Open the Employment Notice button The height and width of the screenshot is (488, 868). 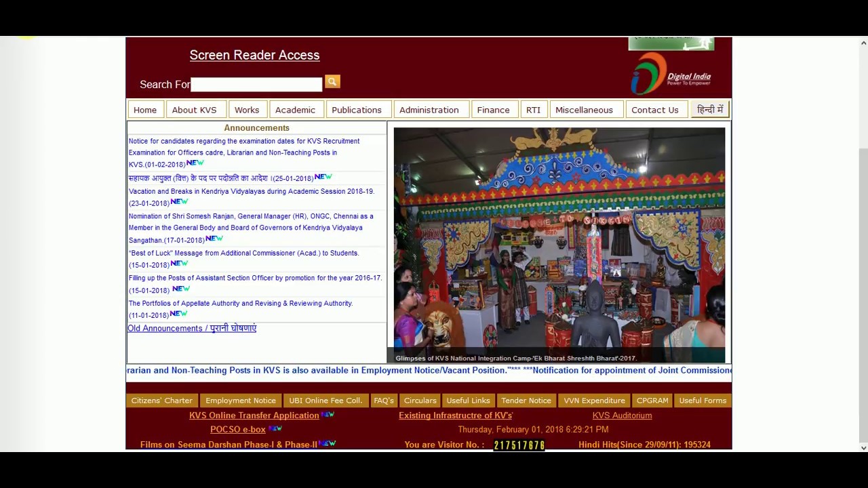click(241, 401)
